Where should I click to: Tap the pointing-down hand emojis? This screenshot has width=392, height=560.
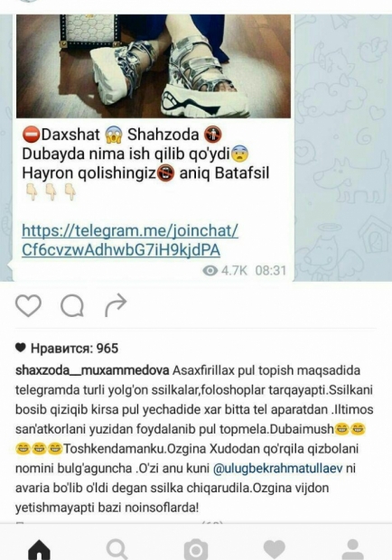click(x=51, y=192)
